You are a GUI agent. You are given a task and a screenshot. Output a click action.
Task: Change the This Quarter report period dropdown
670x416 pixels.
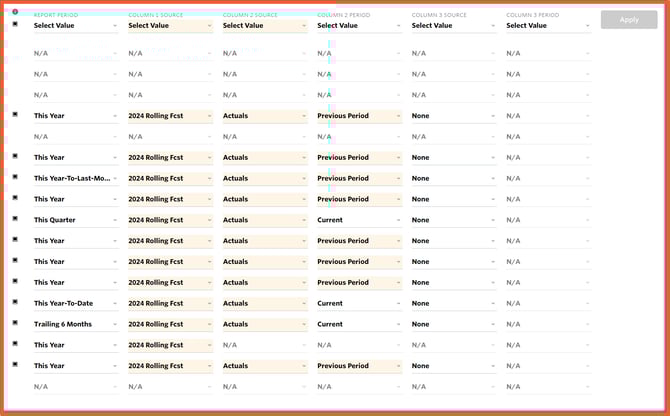(x=75, y=220)
